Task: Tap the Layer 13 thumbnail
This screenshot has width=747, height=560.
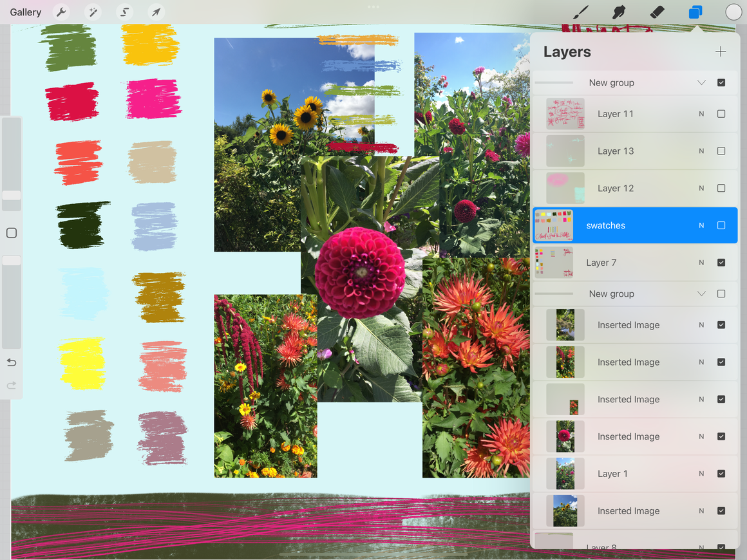Action: pyautogui.click(x=565, y=151)
